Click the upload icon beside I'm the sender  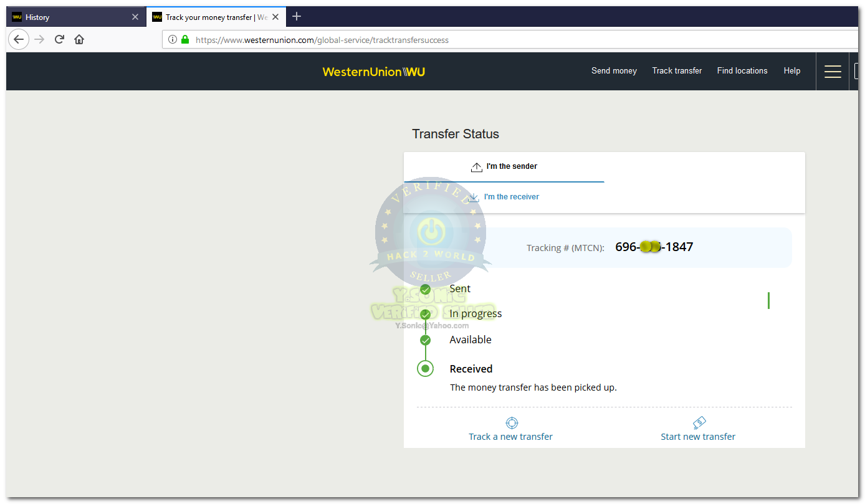477,167
